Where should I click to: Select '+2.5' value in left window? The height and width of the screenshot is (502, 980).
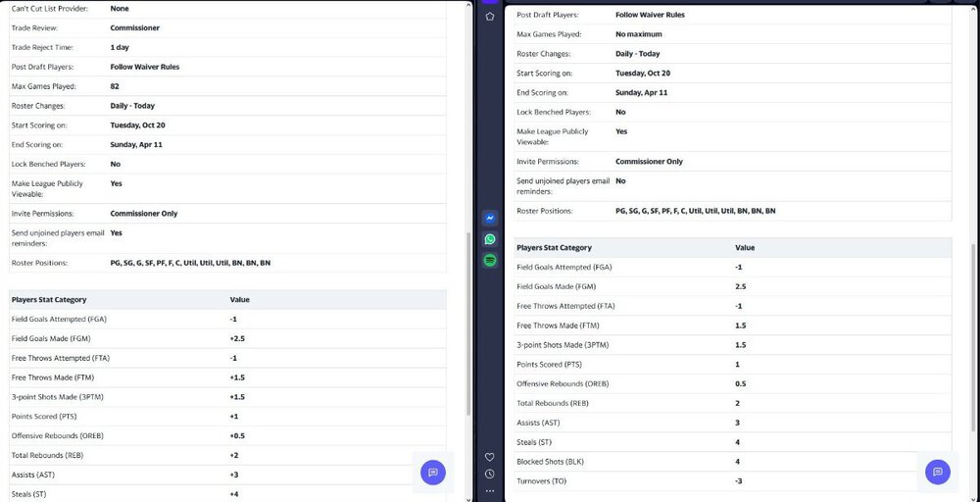click(237, 338)
